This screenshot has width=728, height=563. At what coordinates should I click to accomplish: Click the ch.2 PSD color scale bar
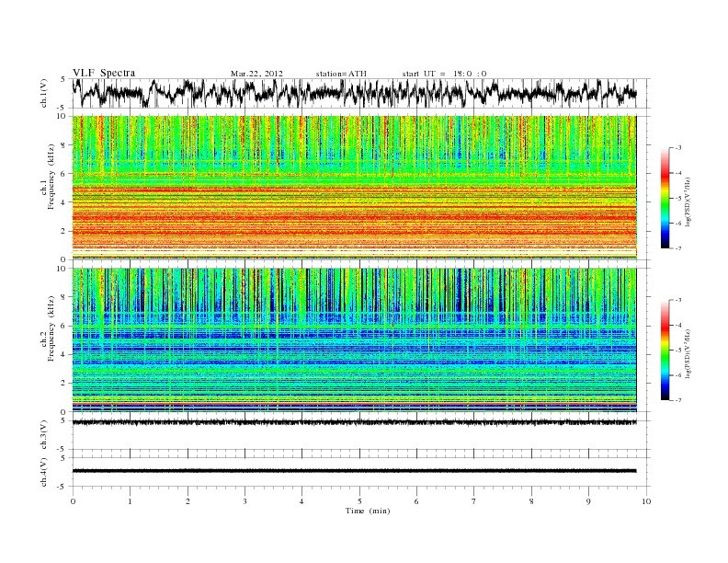665,350
